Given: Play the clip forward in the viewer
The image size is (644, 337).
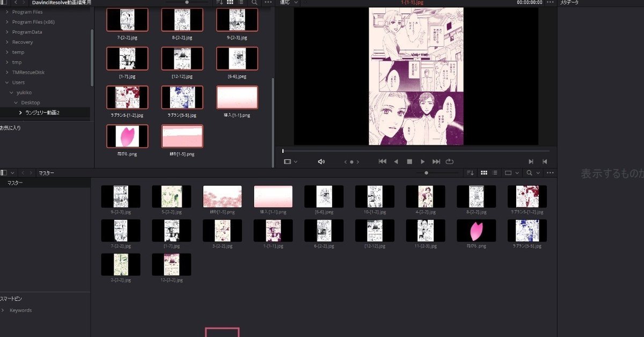Looking at the screenshot, I should pos(423,162).
